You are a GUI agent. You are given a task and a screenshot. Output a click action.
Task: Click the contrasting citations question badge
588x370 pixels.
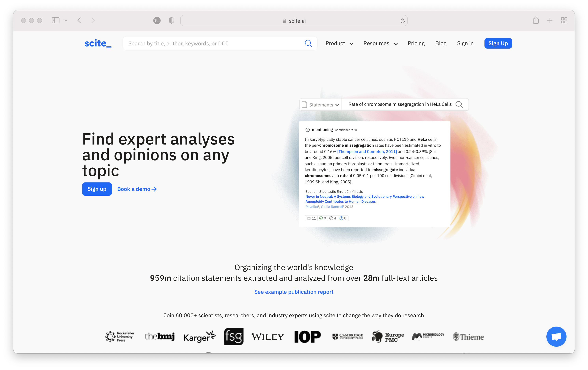343,218
